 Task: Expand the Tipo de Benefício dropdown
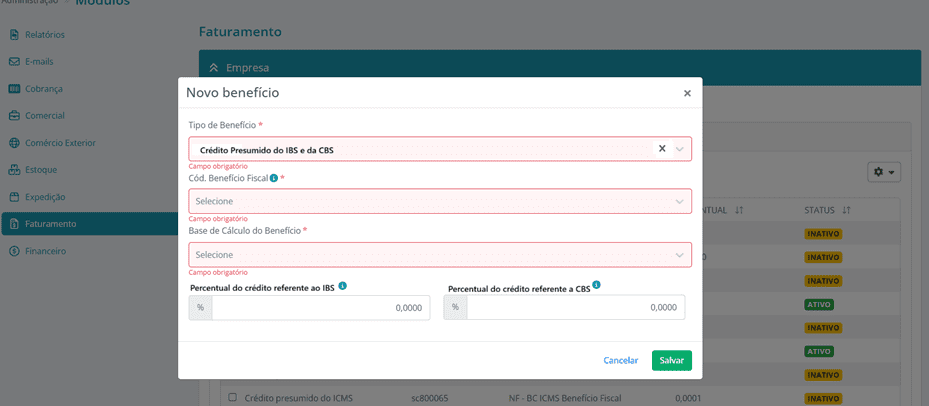(680, 150)
